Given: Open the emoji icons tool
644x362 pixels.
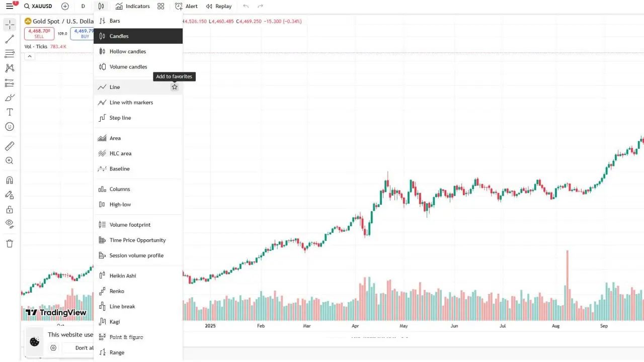Looking at the screenshot, I should click(x=10, y=127).
